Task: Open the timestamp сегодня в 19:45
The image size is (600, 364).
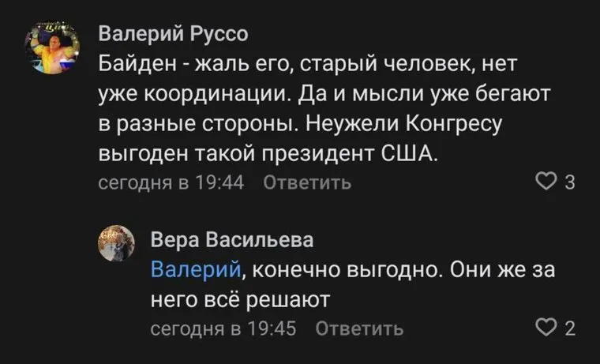Action: [x=223, y=328]
